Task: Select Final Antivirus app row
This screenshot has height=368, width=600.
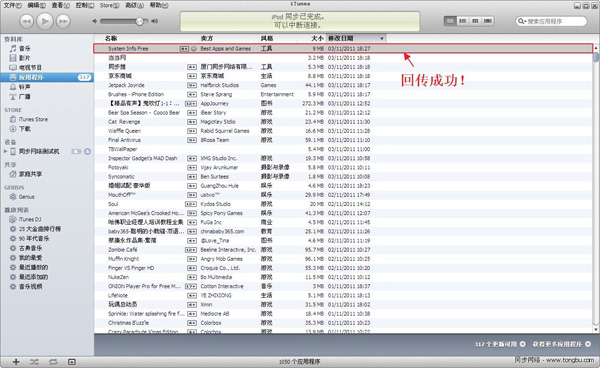Action: pyautogui.click(x=343, y=140)
